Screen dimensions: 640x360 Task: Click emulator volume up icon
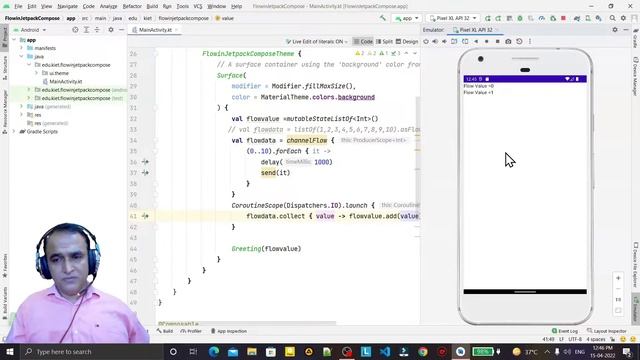pyautogui.click(x=435, y=41)
